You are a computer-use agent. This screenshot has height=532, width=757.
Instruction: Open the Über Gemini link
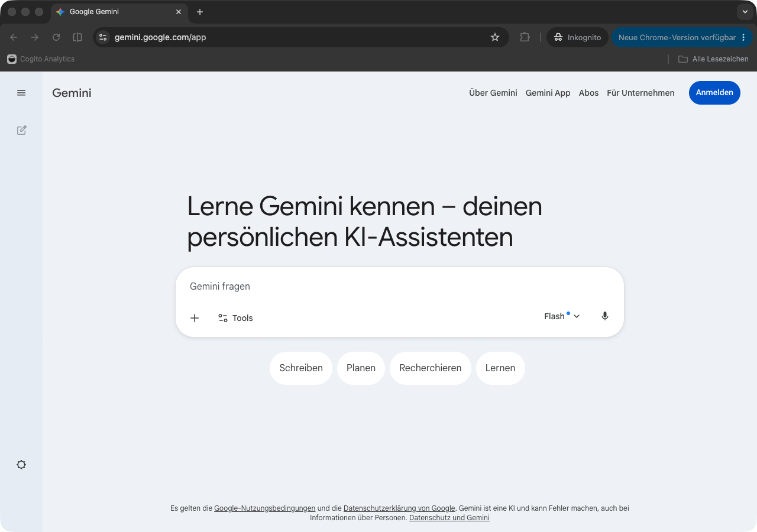(x=493, y=93)
